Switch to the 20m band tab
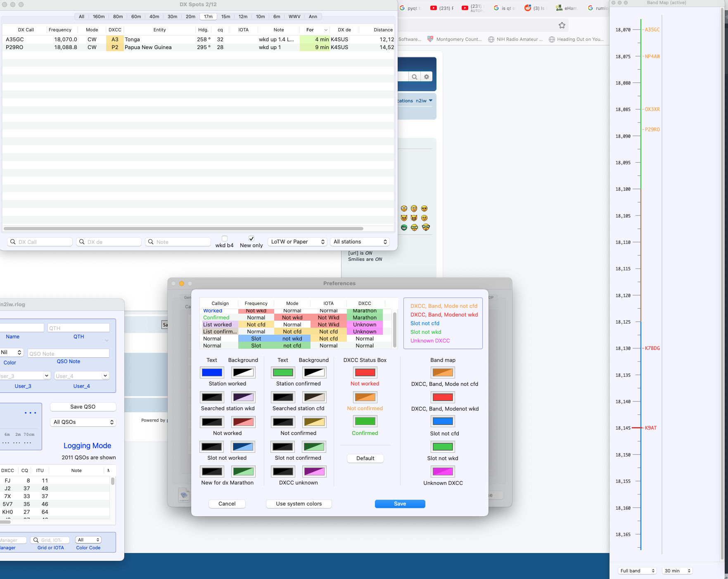This screenshot has height=579, width=728. point(190,17)
